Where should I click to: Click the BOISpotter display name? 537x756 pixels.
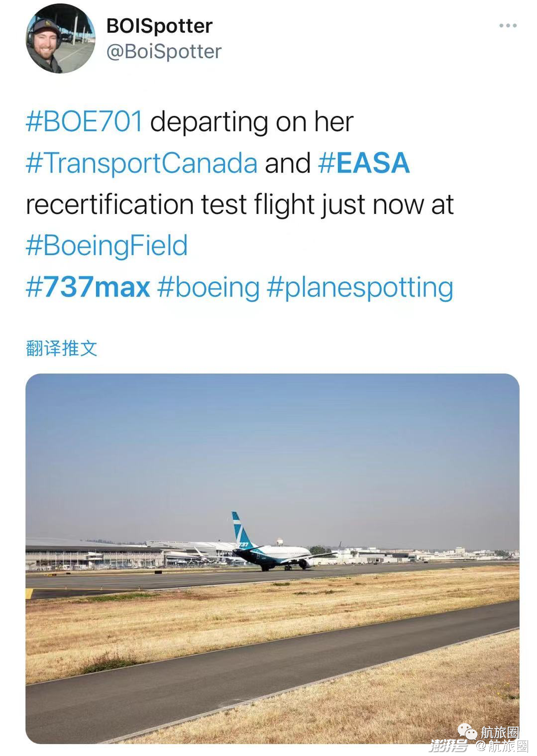[x=159, y=26]
